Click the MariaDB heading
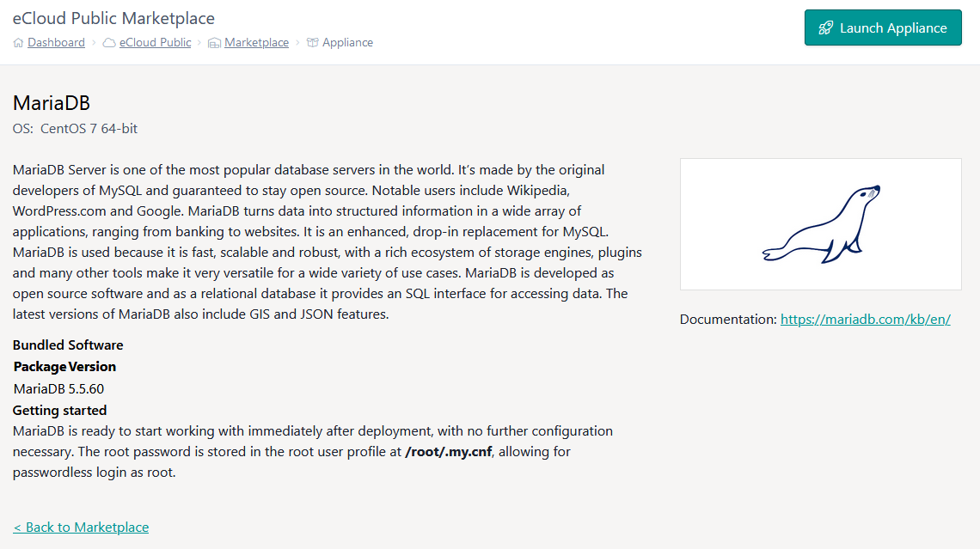 (52, 103)
